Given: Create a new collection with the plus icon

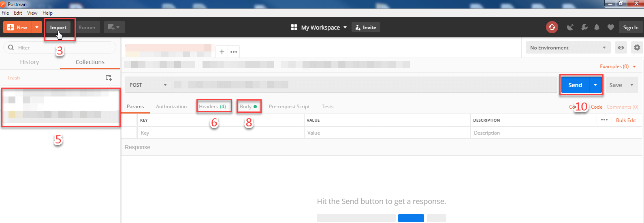Looking at the screenshot, I should click(109, 77).
